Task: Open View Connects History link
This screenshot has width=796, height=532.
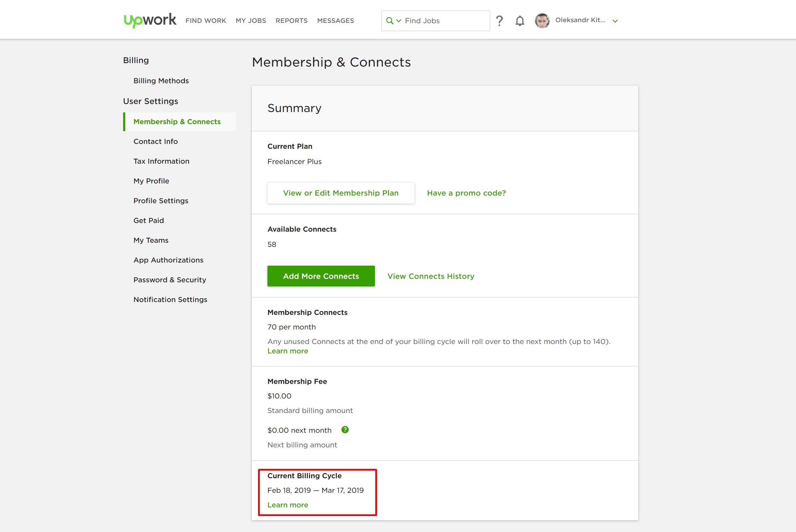Action: pos(430,276)
